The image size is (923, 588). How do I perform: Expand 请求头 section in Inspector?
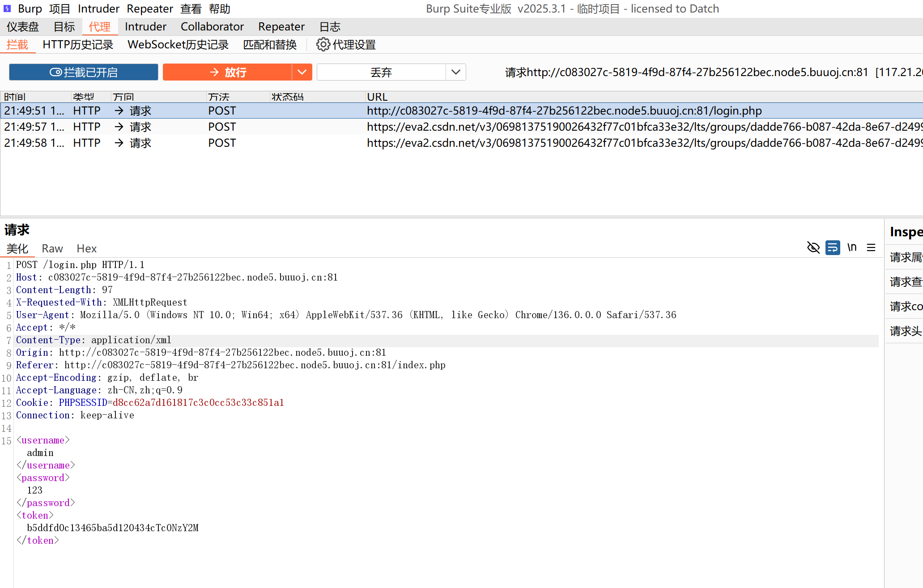905,331
